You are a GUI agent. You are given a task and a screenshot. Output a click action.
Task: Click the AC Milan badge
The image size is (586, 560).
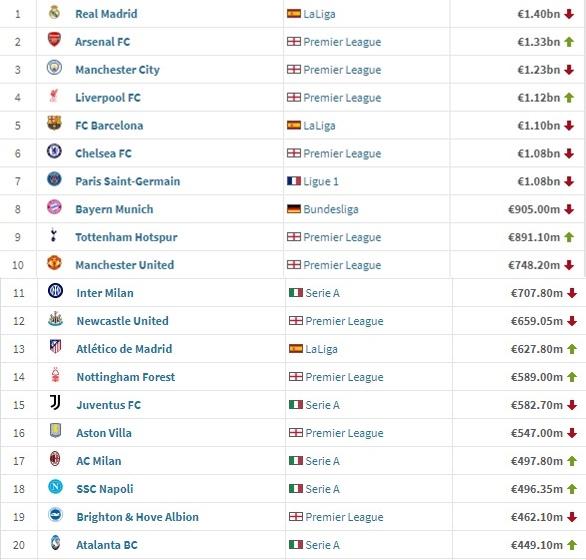pyautogui.click(x=55, y=459)
